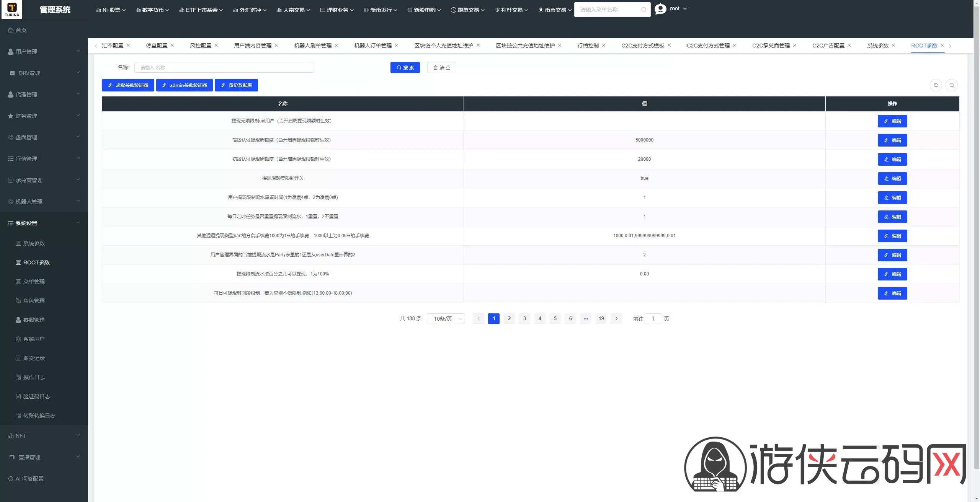Collapse the 系统设置 sidebar section
980x502 pixels.
click(44, 223)
